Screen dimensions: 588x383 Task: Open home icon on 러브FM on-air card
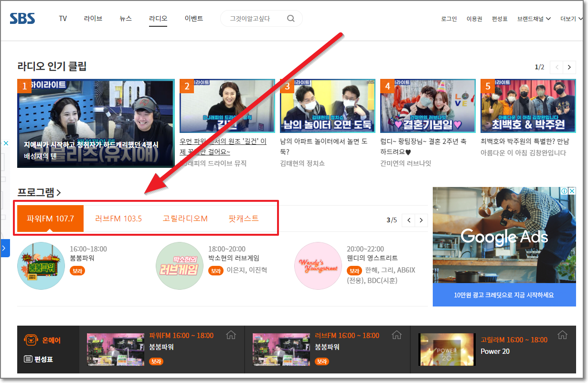pos(396,335)
